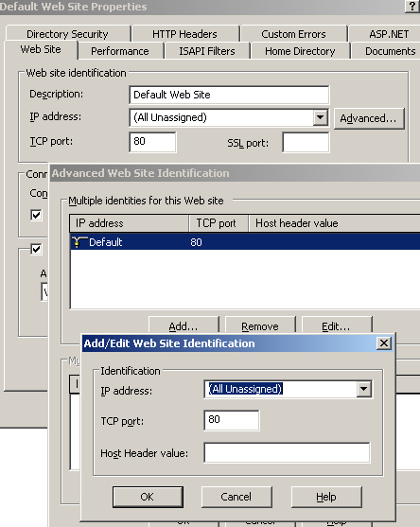Viewport: 420px width, 527px height.
Task: Switch to the Directory Security tab
Action: pyautogui.click(x=67, y=34)
